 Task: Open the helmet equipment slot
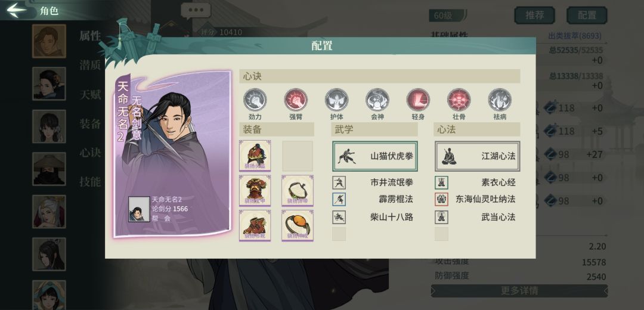pyautogui.click(x=255, y=156)
